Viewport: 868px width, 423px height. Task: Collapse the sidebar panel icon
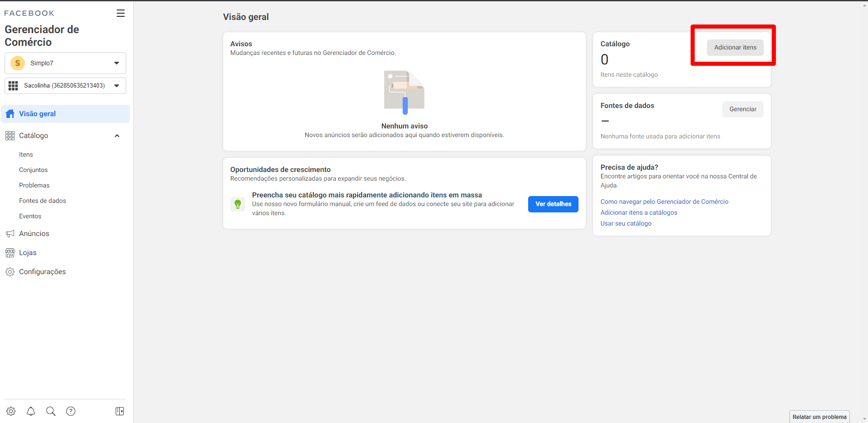tap(120, 411)
